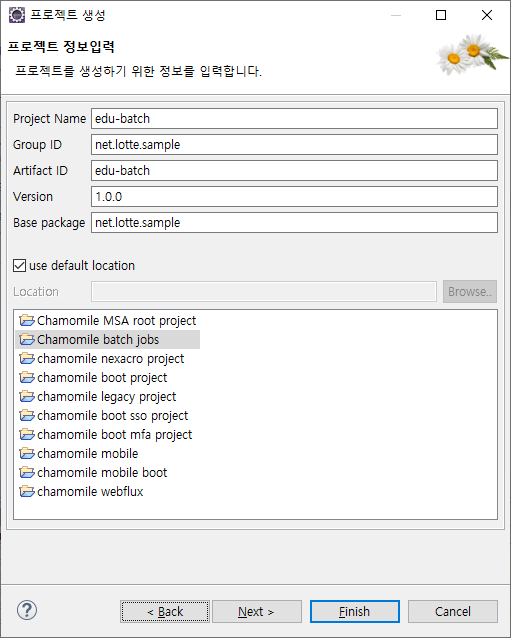511x638 pixels.
Task: Click folder icon of Chamomile MSA root project
Action: click(27, 321)
